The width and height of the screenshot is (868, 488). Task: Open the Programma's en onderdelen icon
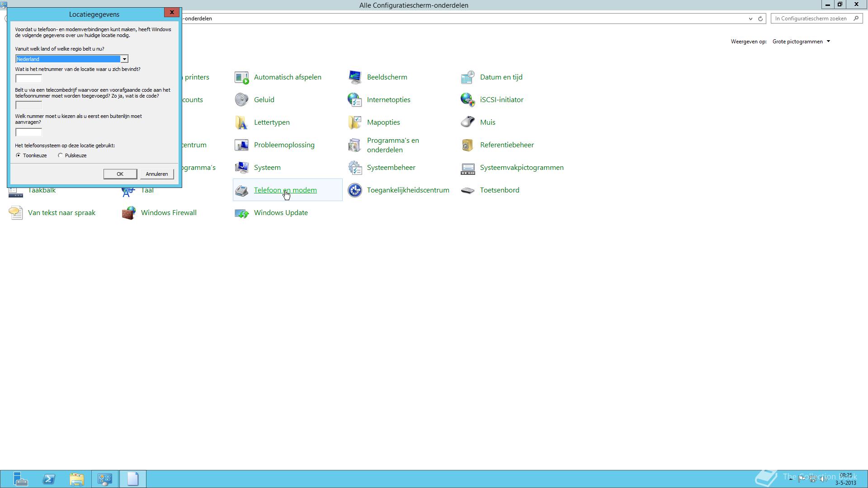pos(355,145)
